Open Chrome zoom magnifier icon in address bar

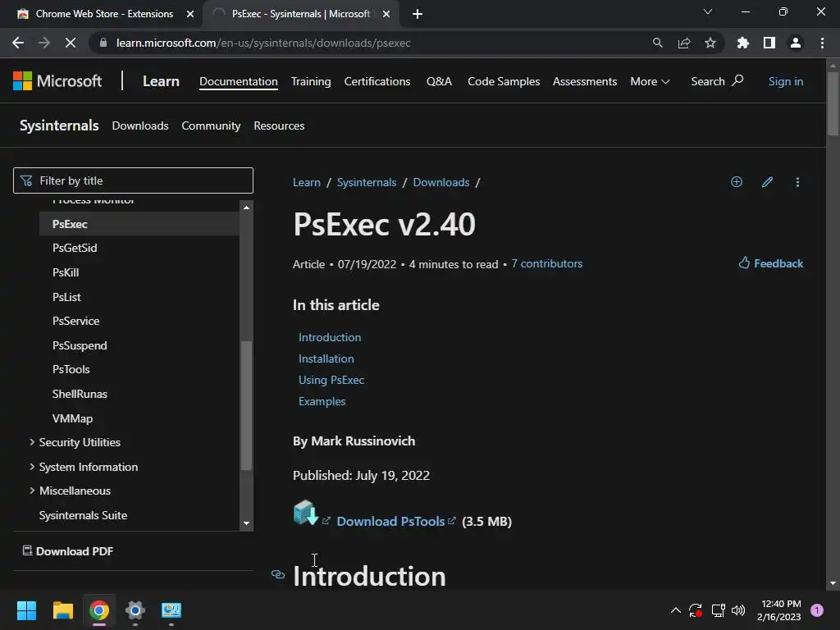[657, 43]
